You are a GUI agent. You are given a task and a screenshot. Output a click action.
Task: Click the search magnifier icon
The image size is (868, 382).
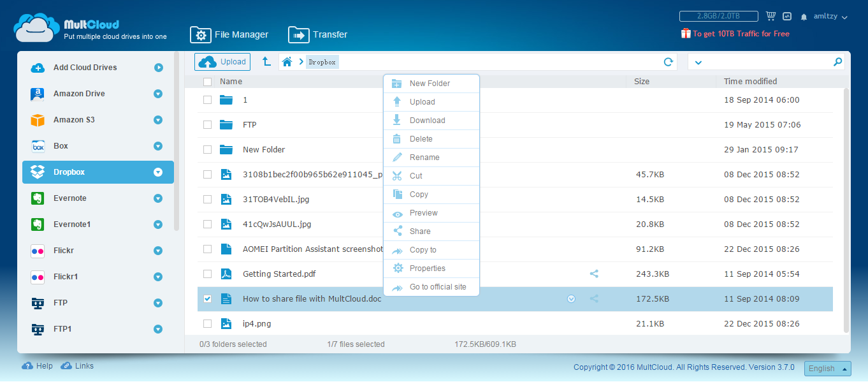837,62
